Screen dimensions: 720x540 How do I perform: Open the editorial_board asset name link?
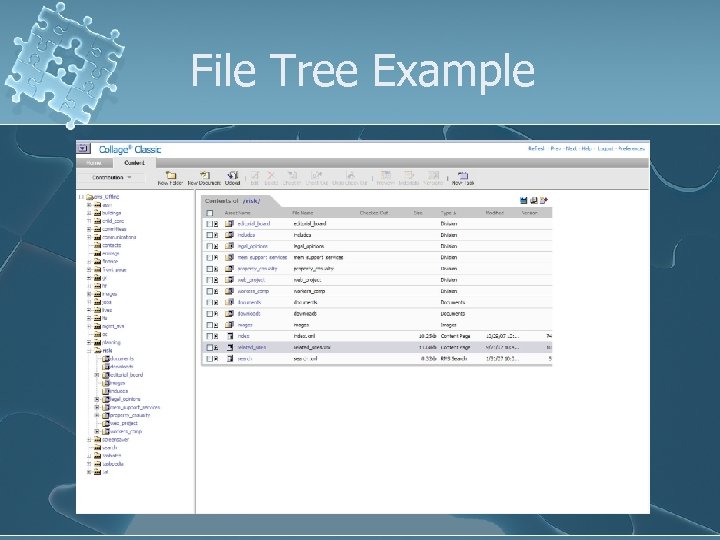[x=254, y=224]
